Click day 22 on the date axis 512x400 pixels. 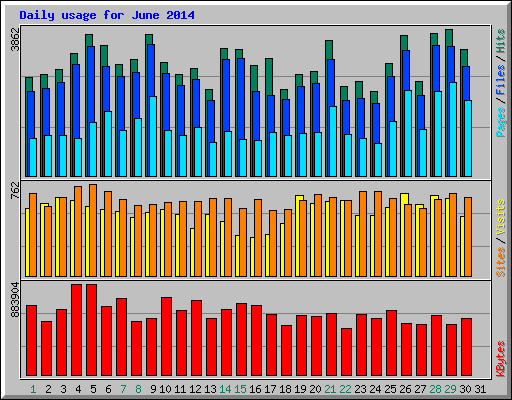pyautogui.click(x=345, y=389)
